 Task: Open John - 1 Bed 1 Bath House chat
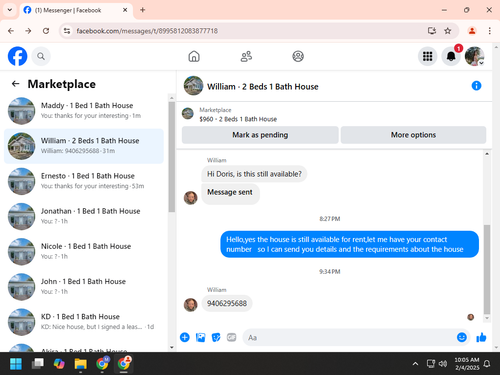(x=84, y=287)
